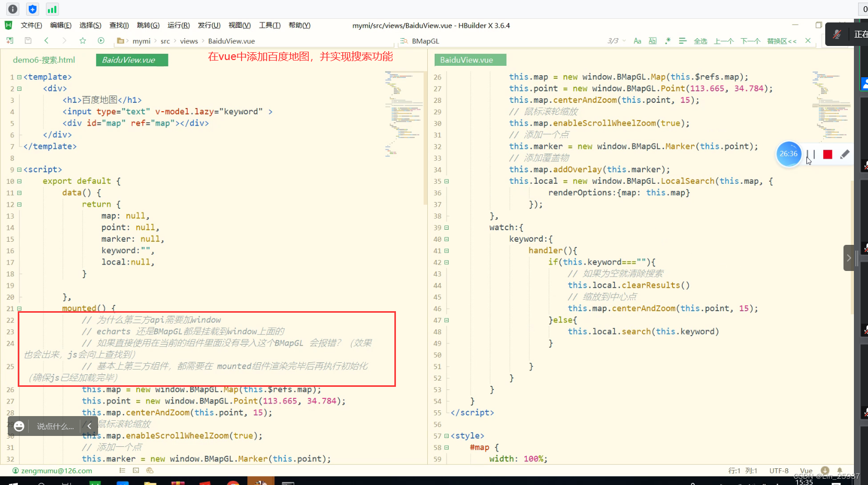This screenshot has height=485, width=868.
Task: Collapse the mounted fold at line 21
Action: pyautogui.click(x=19, y=309)
